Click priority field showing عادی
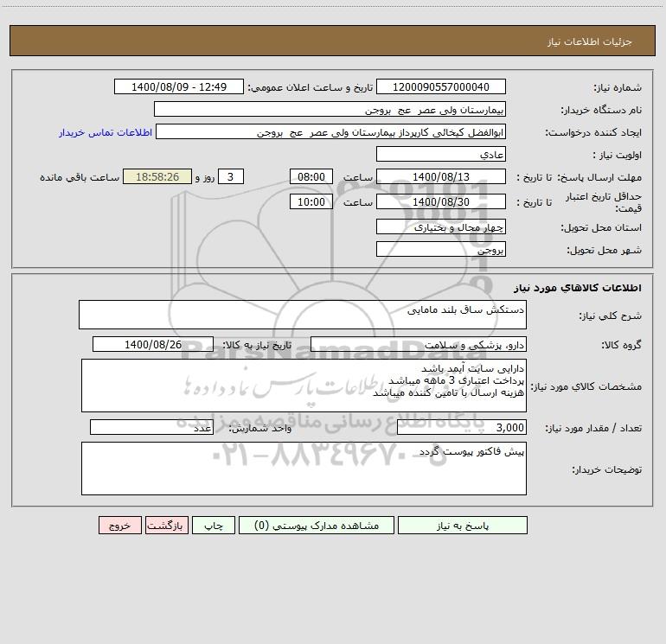 [441, 154]
